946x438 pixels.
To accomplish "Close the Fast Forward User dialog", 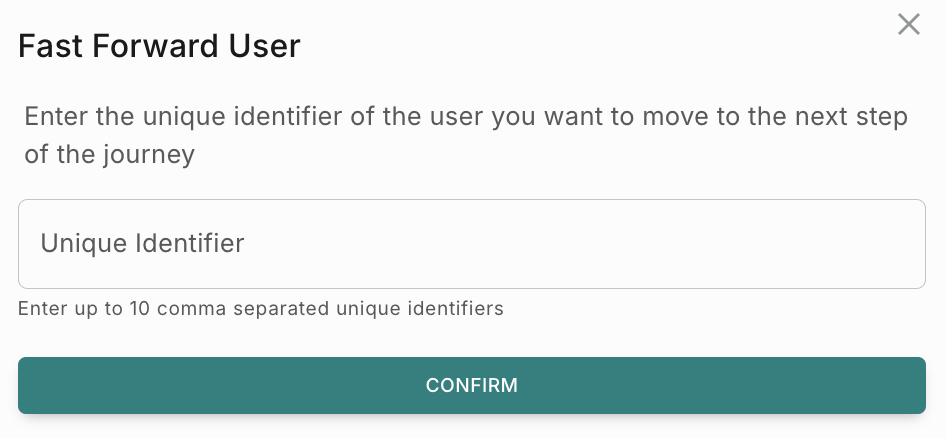I will [908, 25].
